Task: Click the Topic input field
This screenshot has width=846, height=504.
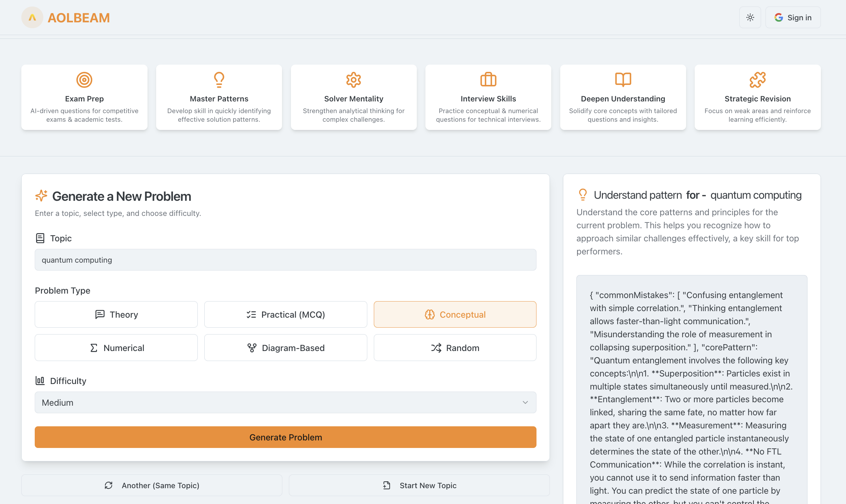Action: [x=285, y=260]
